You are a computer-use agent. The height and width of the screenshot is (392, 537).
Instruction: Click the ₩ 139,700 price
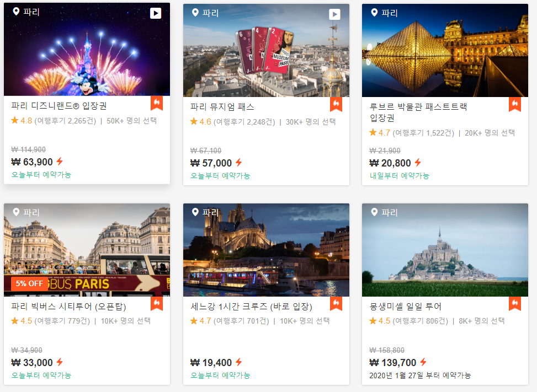click(x=393, y=362)
